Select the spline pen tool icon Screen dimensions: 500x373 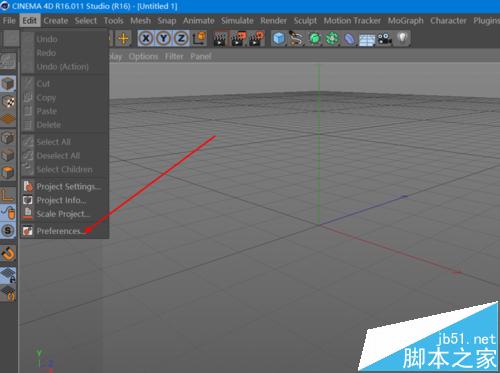[x=296, y=39]
